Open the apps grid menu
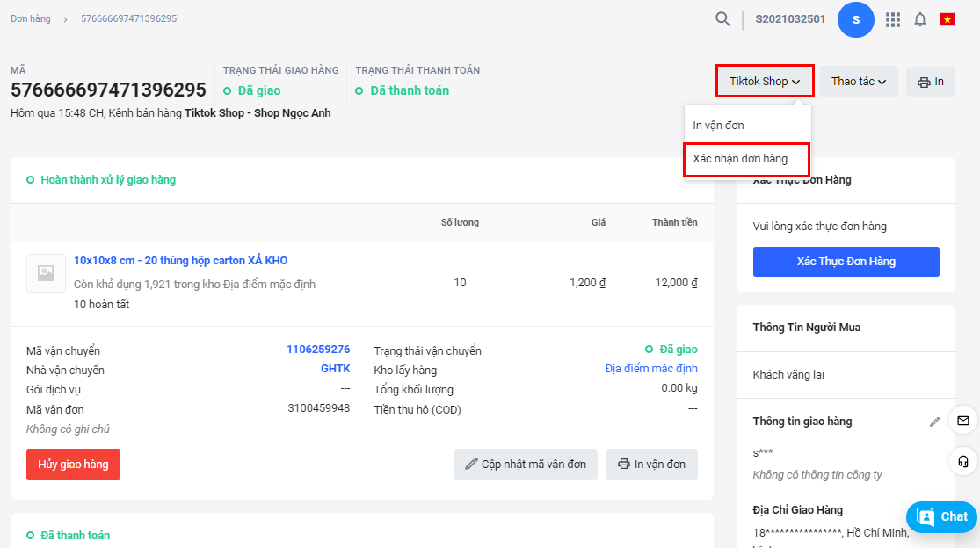The height and width of the screenshot is (548, 980). [x=893, y=19]
